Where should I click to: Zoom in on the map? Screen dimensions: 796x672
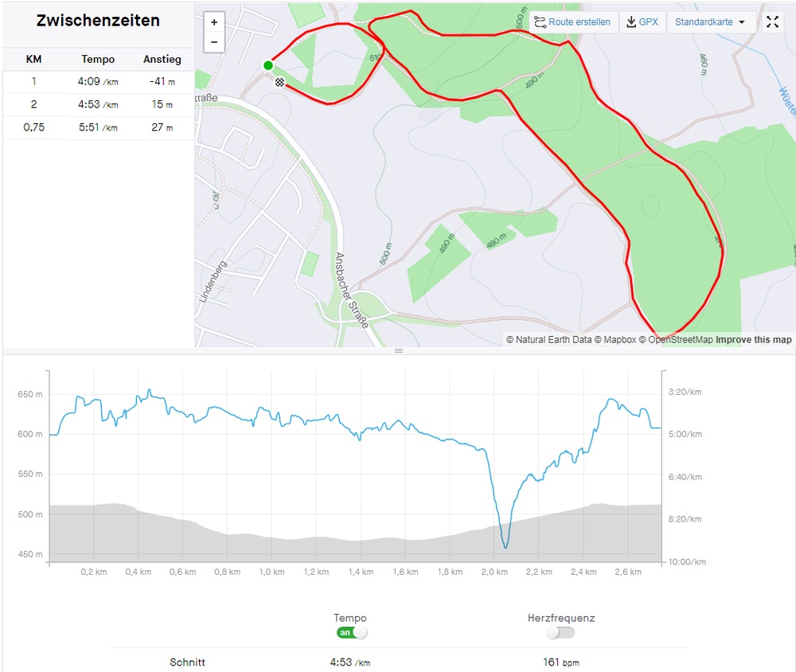214,22
